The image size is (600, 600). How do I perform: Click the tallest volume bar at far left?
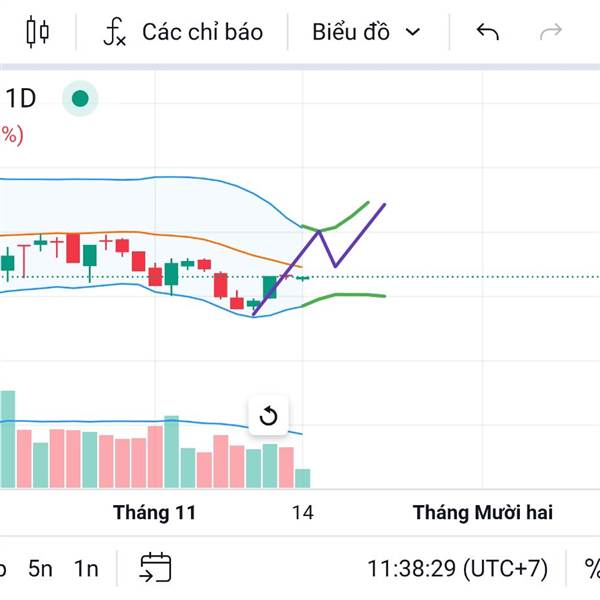(8, 440)
